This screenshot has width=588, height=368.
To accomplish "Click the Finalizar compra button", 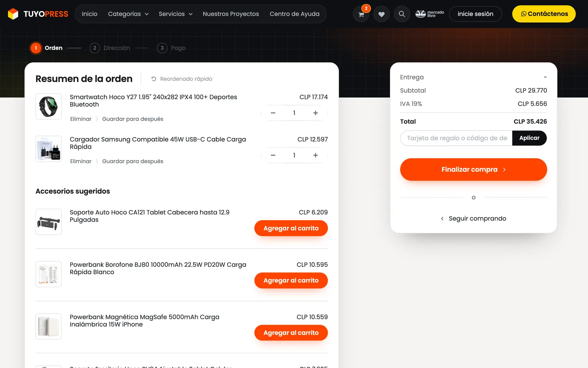I will (x=473, y=169).
